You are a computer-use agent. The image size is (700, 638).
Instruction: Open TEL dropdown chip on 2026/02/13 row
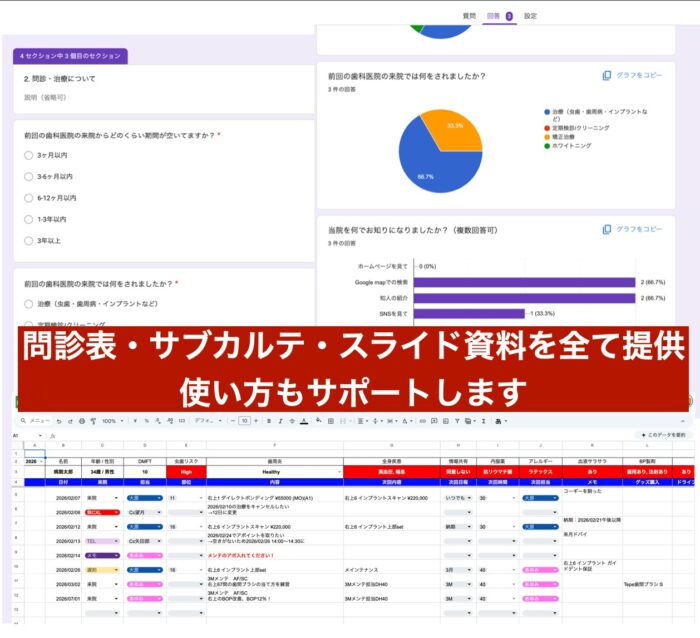102,541
